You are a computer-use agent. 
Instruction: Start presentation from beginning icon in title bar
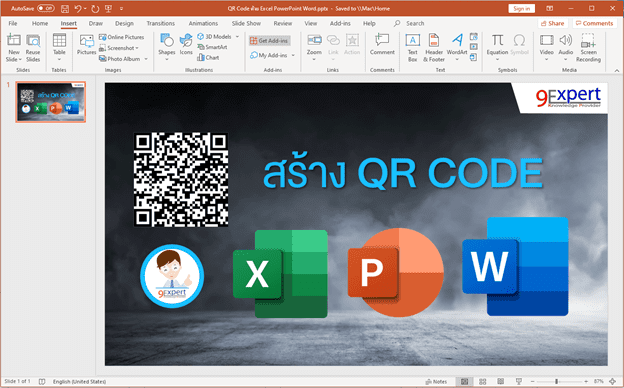[x=108, y=8]
